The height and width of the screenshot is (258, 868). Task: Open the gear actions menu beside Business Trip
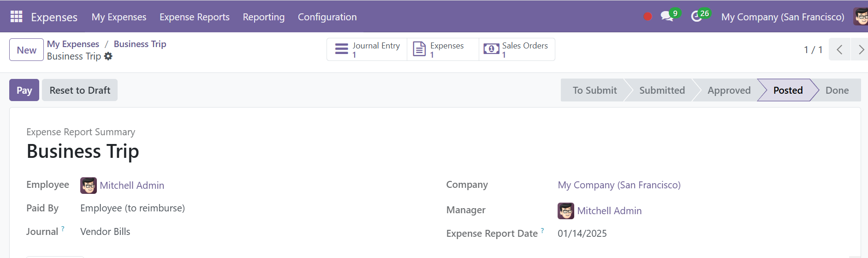point(108,56)
